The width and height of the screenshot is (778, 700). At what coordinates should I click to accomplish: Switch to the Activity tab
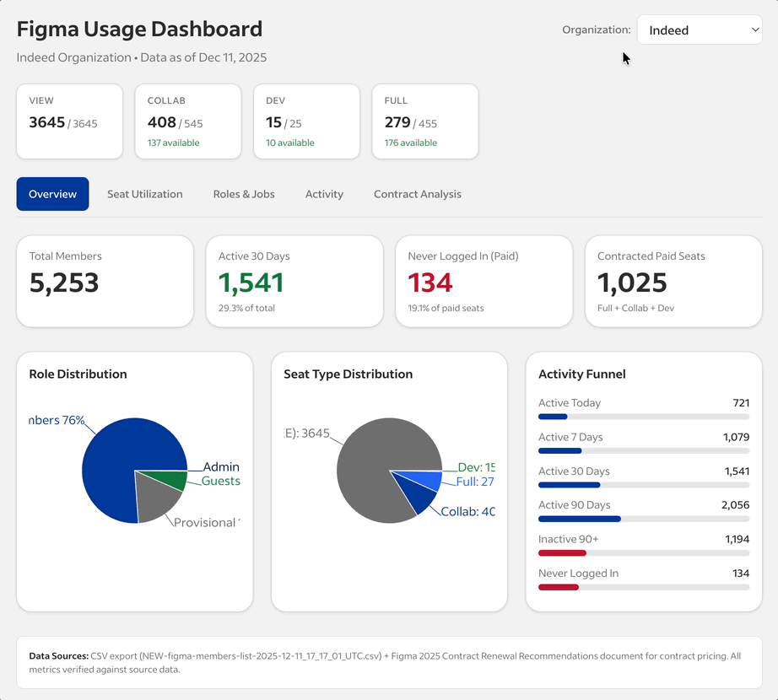(324, 194)
